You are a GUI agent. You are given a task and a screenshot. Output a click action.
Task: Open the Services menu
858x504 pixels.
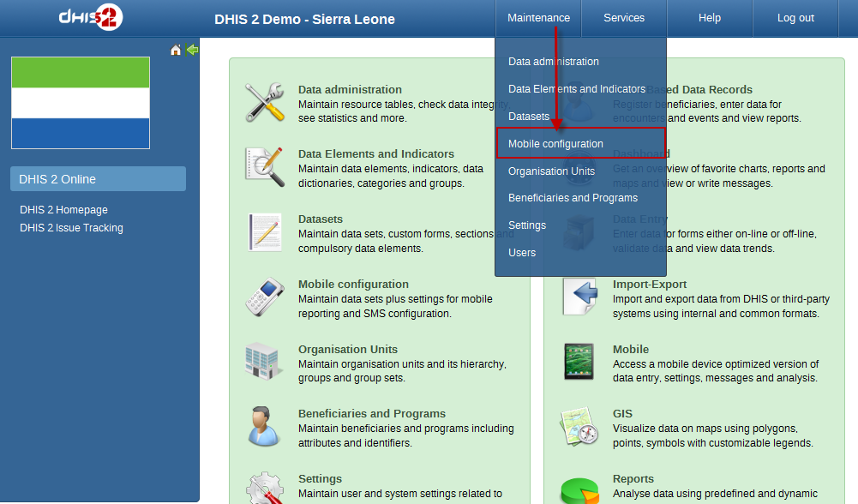point(624,18)
